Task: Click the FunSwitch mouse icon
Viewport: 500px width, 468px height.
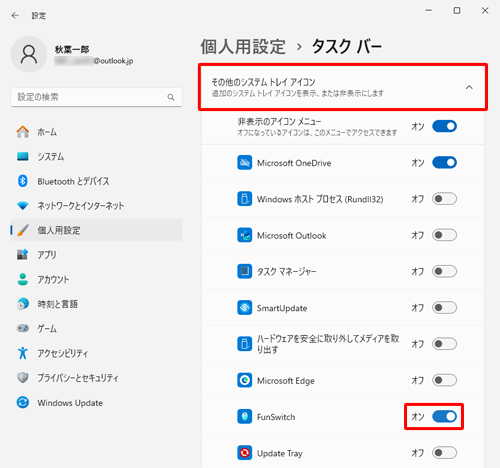Action: 244,417
